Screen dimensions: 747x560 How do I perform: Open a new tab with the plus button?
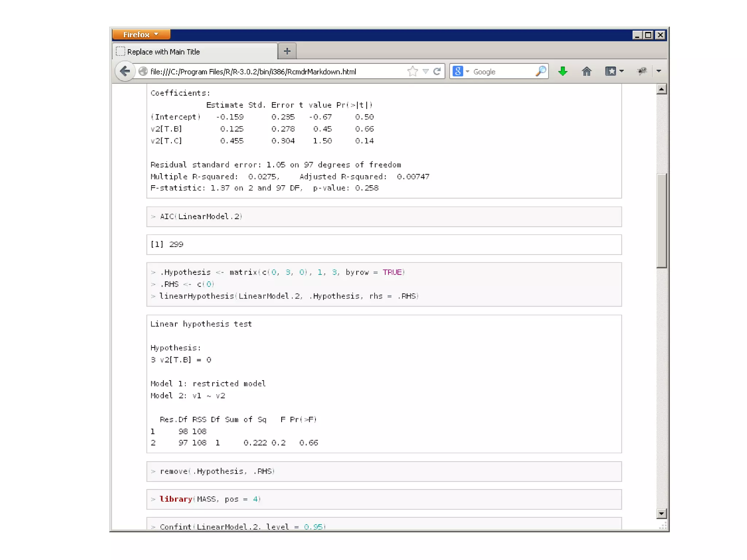287,51
